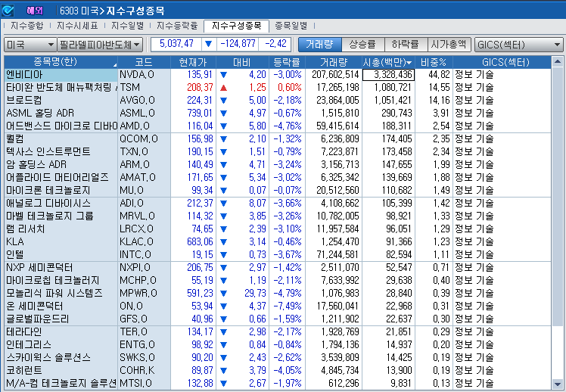Click the 해외 badge in the title bar
Viewport: 566px width, 392px height.
35,9
